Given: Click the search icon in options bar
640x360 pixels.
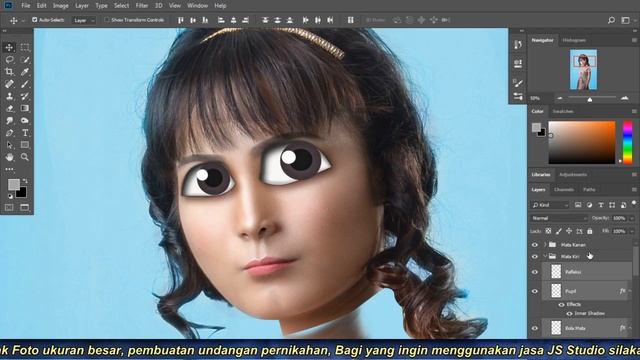Looking at the screenshot, I should click(611, 20).
